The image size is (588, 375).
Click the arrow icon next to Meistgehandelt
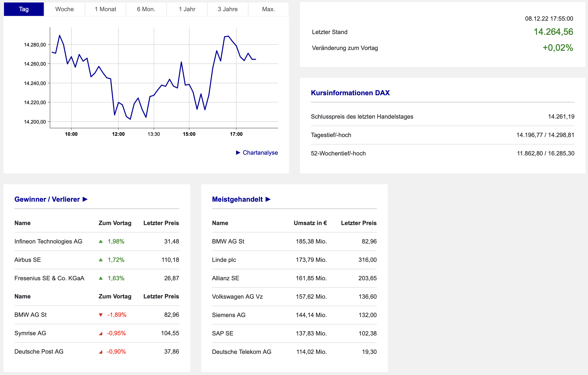coord(268,199)
